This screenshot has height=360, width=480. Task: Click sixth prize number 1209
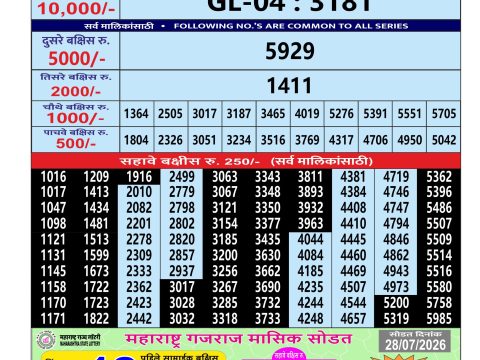96,177
